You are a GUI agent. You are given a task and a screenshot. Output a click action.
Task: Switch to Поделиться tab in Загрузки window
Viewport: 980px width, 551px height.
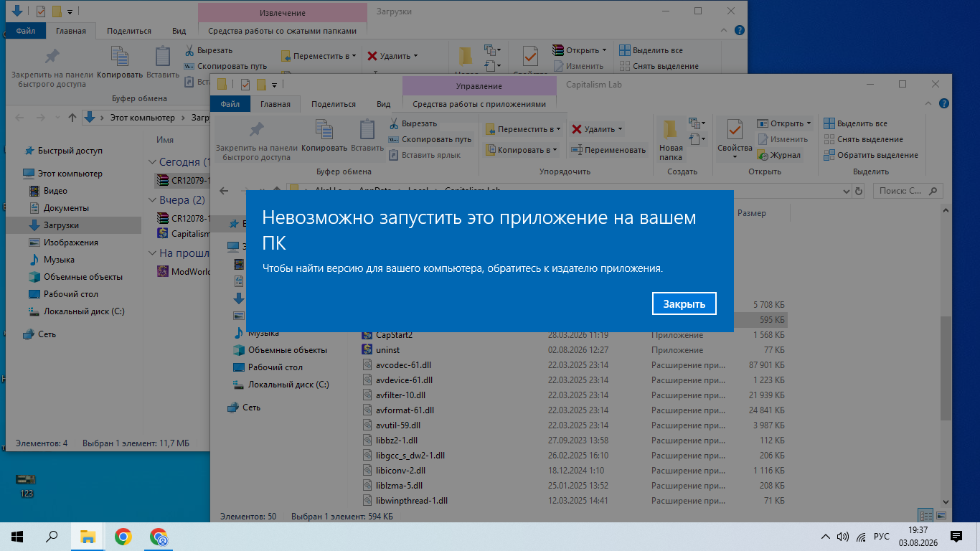[129, 31]
